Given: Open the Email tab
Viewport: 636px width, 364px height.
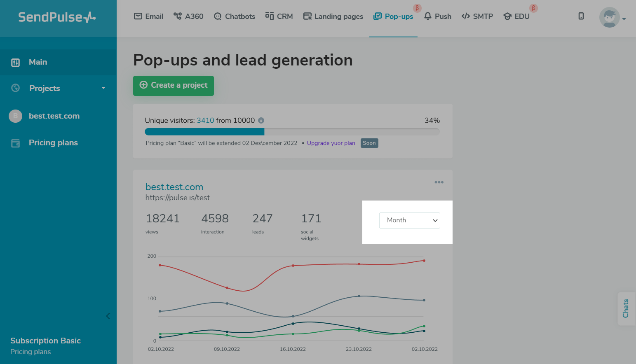Looking at the screenshot, I should pos(149,16).
